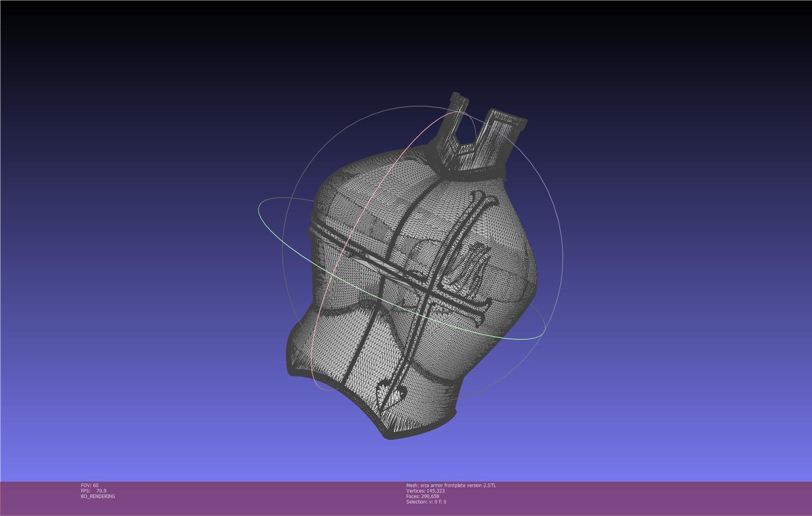Click the FPS: 70.9 readout
The width and height of the screenshot is (812, 516).
tap(93, 491)
